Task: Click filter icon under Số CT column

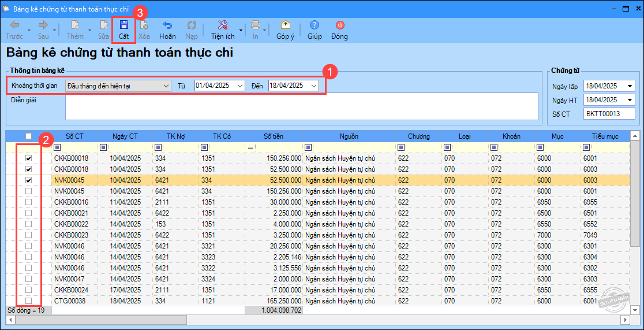Action: 57,147
